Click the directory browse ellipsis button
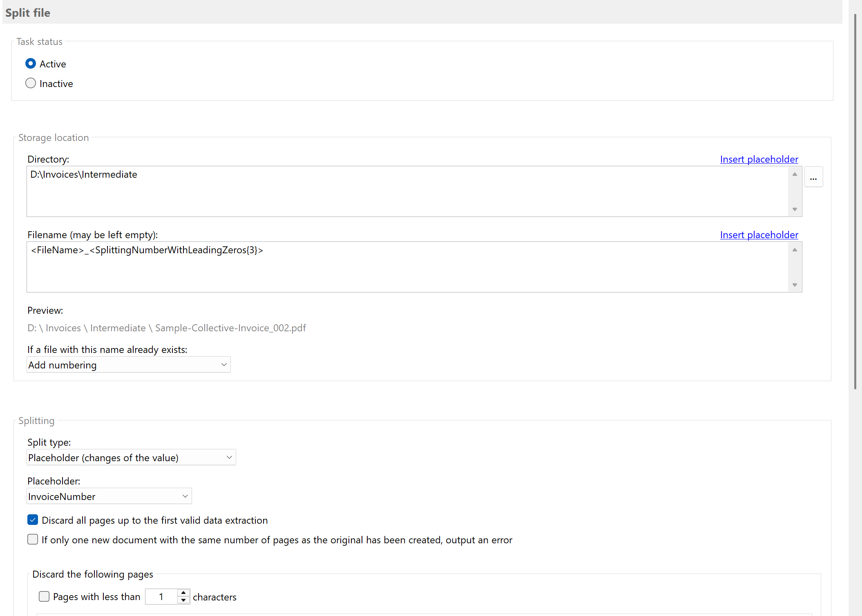The width and height of the screenshot is (862, 616). [x=813, y=177]
